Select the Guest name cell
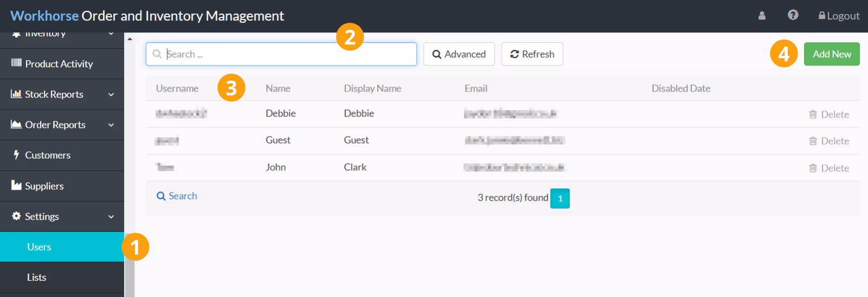This screenshot has height=297, width=868. point(278,140)
